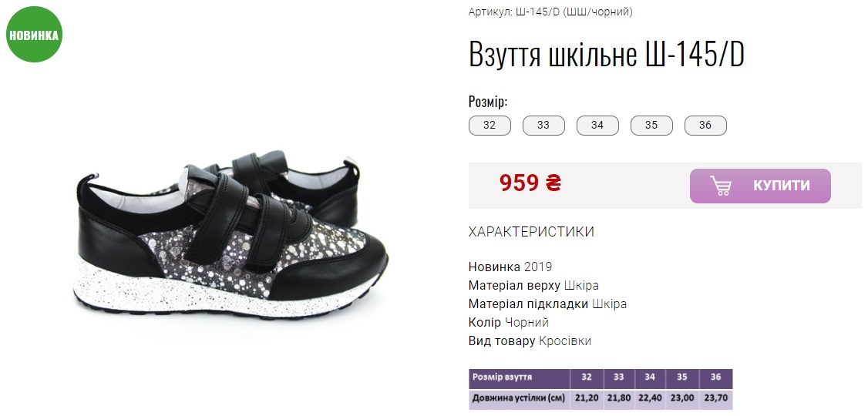868x416 pixels.
Task: Click the shopping cart icon
Action: [x=721, y=186]
